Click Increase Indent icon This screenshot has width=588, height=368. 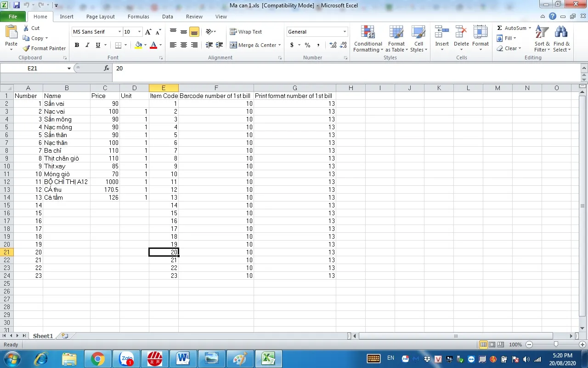click(x=220, y=45)
